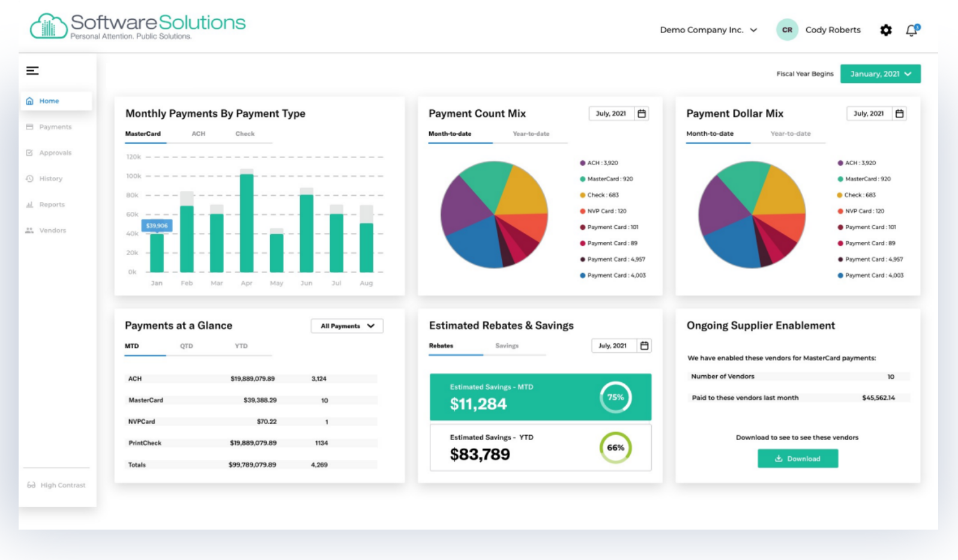
Task: Click MasterCard green legend swatch in Payment Dollar Mix
Action: [840, 179]
